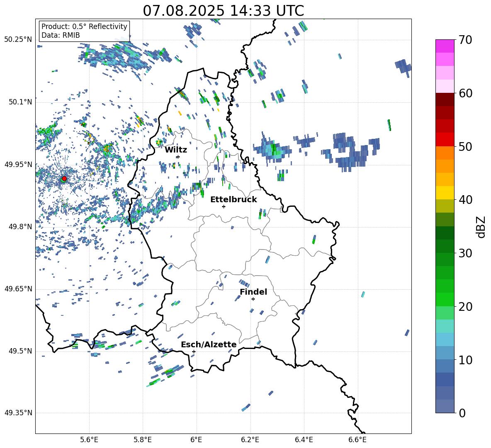
Task: Click the Ettelbruck station cross marker
Action: [224, 206]
